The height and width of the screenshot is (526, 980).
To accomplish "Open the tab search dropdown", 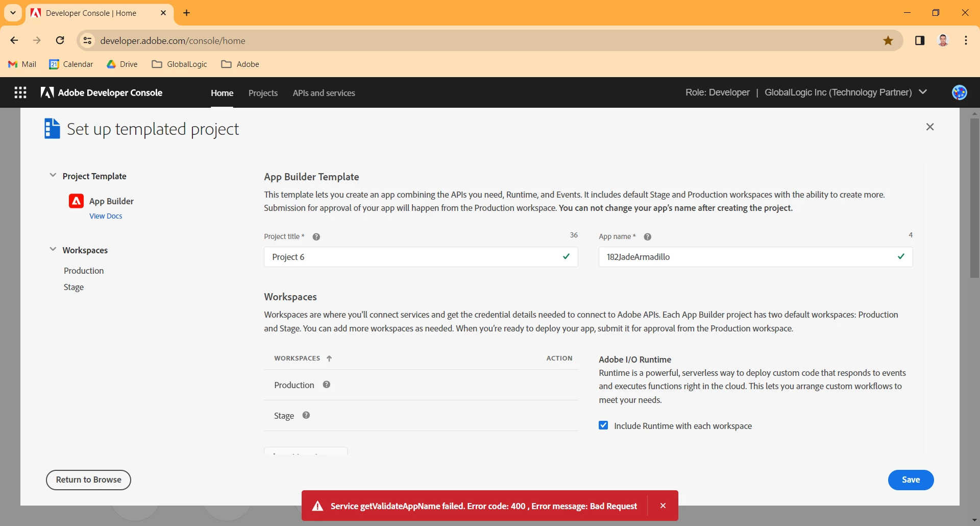I will pos(13,13).
